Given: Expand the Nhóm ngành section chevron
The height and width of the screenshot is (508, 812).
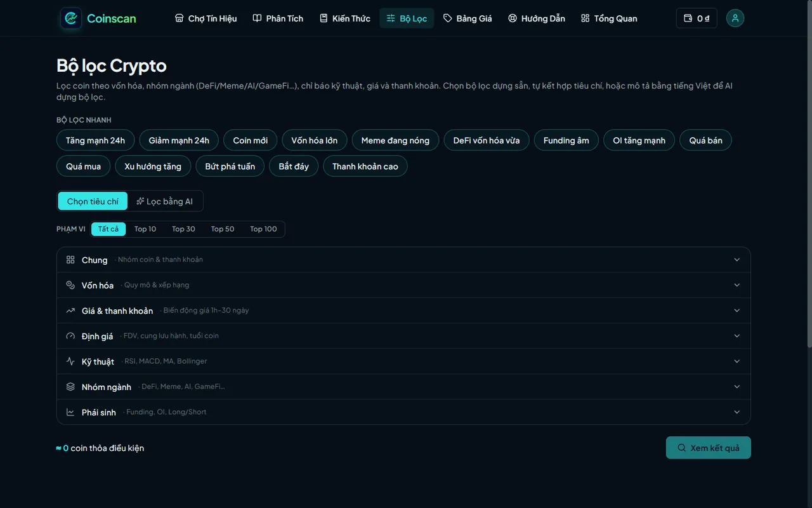Looking at the screenshot, I should click(737, 387).
